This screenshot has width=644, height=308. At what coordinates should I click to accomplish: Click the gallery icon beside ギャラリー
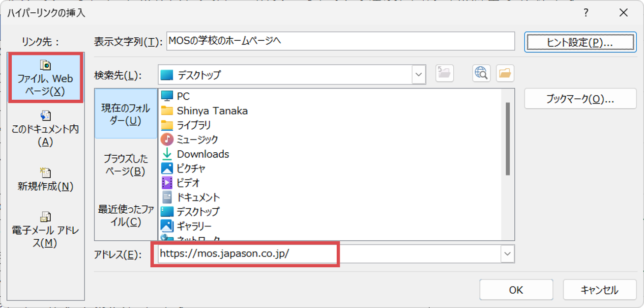click(167, 226)
